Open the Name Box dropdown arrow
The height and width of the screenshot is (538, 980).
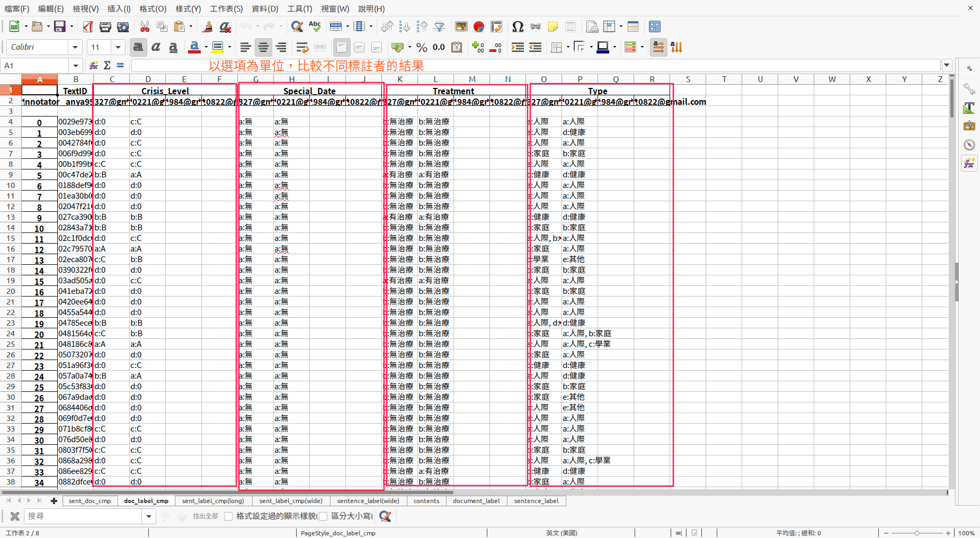(x=76, y=66)
